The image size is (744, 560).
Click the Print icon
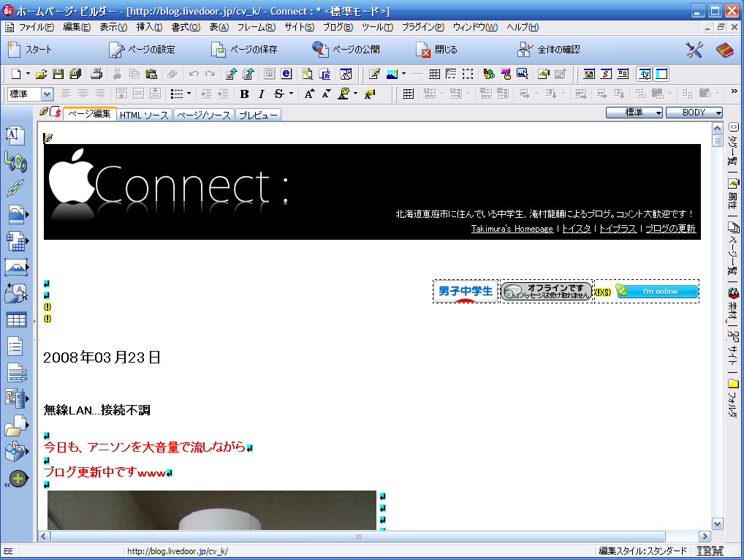96,74
